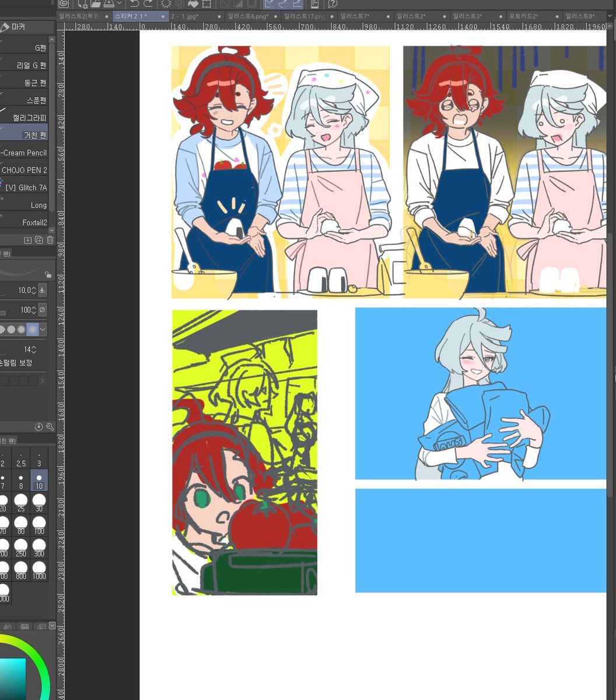Open the Clip Studio launcher icon

point(64,4)
